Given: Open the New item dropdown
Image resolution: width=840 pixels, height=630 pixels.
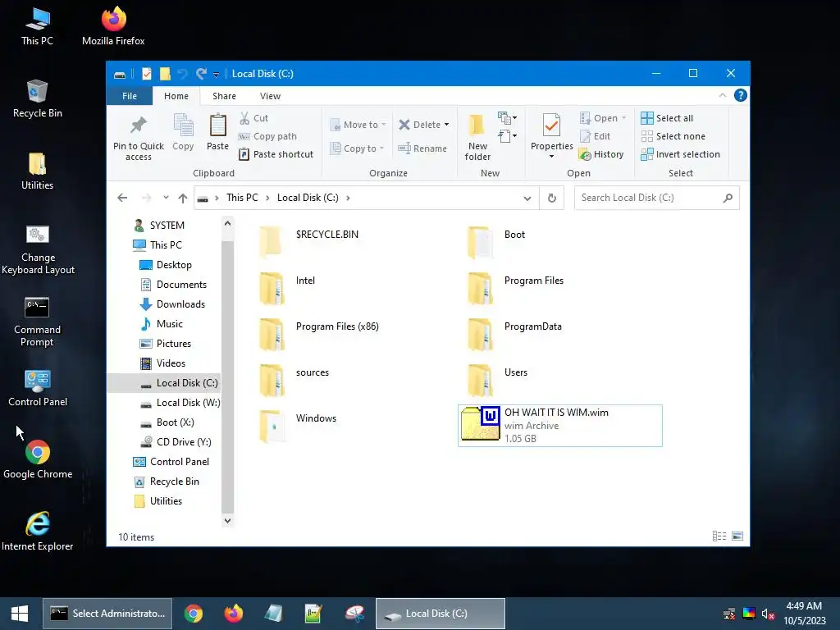Looking at the screenshot, I should 507,117.
